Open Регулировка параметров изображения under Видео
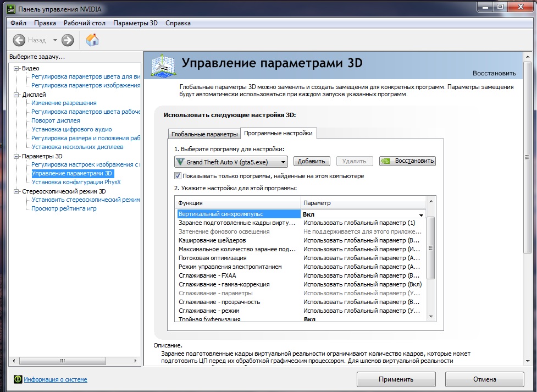This screenshot has width=537, height=392. coord(86,85)
